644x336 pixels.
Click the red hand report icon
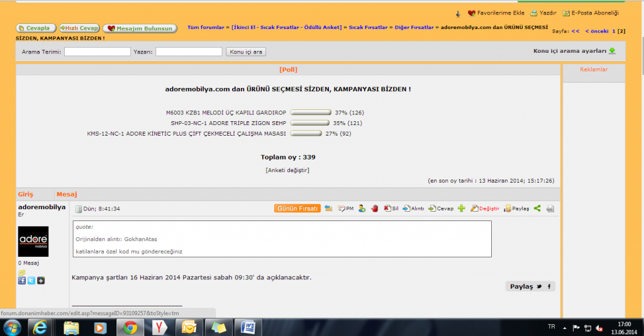coord(375,209)
